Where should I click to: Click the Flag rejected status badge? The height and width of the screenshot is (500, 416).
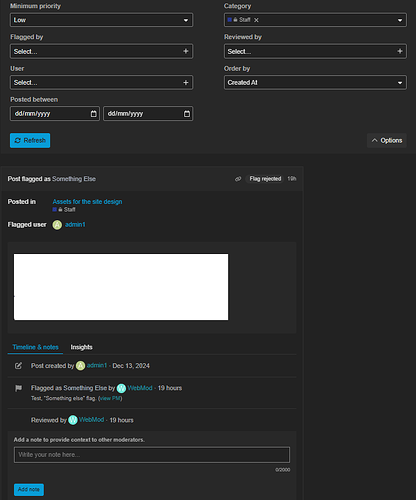coord(265,179)
